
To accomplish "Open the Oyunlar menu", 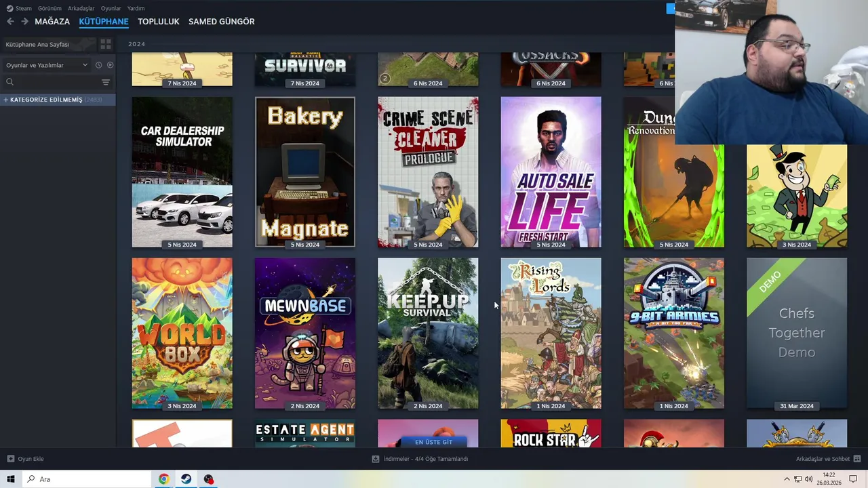I will [111, 8].
